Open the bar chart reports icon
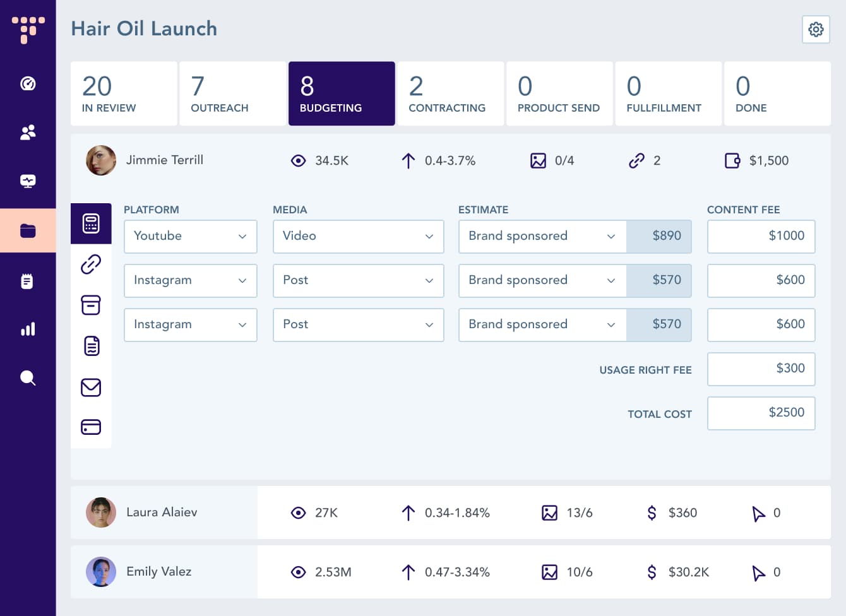Image resolution: width=846 pixels, height=616 pixels. (x=28, y=329)
